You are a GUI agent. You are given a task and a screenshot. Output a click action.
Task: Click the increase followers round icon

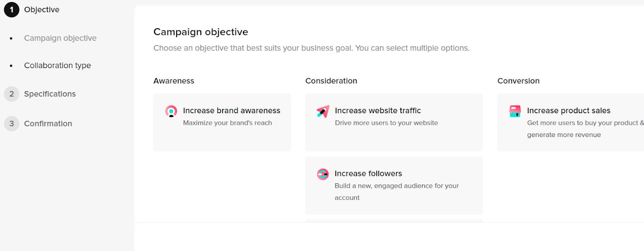[323, 174]
